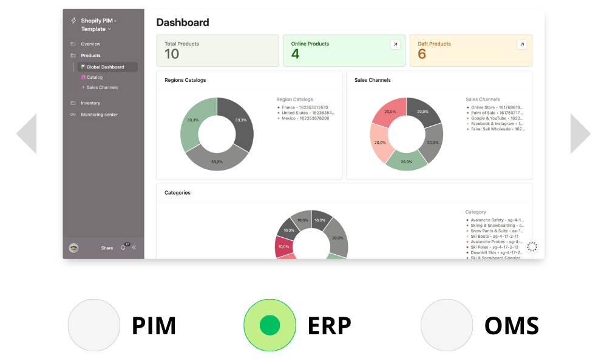This screenshot has width=607, height=364.
Task: Collapse the Products sidebar section
Action: click(90, 55)
